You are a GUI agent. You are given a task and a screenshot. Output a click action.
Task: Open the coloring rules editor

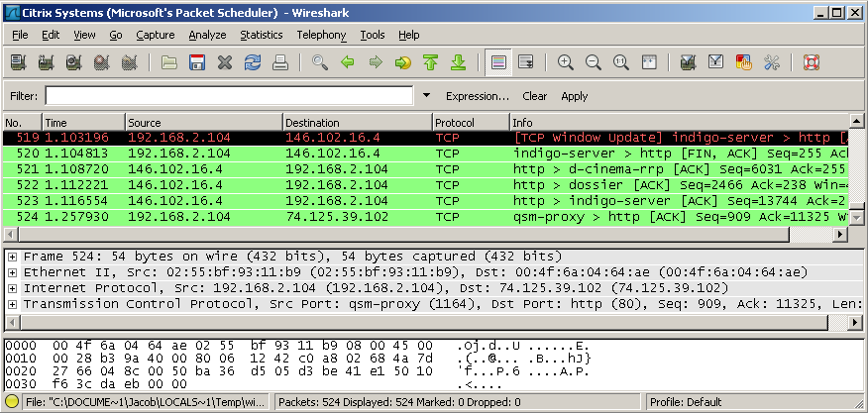[x=744, y=62]
